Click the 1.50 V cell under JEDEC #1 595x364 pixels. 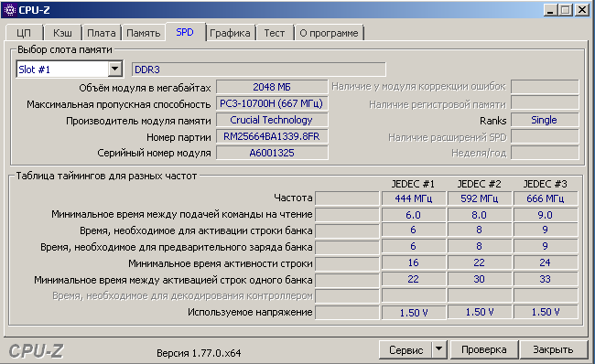tap(413, 313)
